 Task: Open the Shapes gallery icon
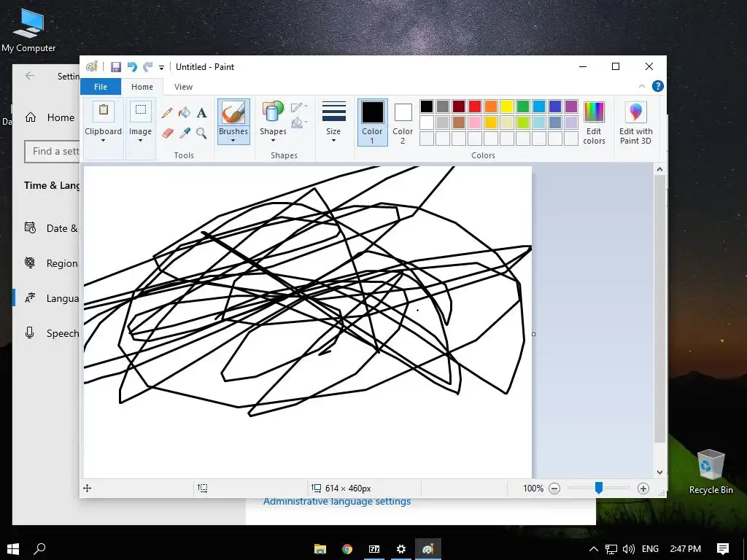tap(273, 112)
